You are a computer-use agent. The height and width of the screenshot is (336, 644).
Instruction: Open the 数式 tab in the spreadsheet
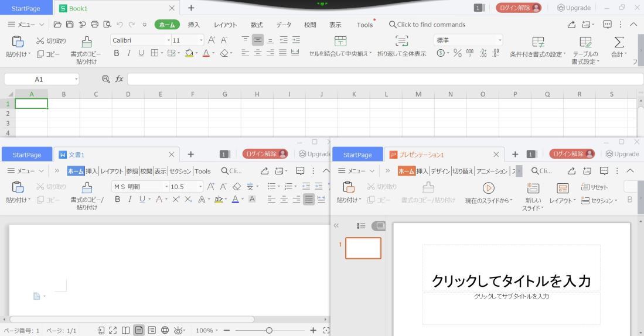(x=257, y=25)
